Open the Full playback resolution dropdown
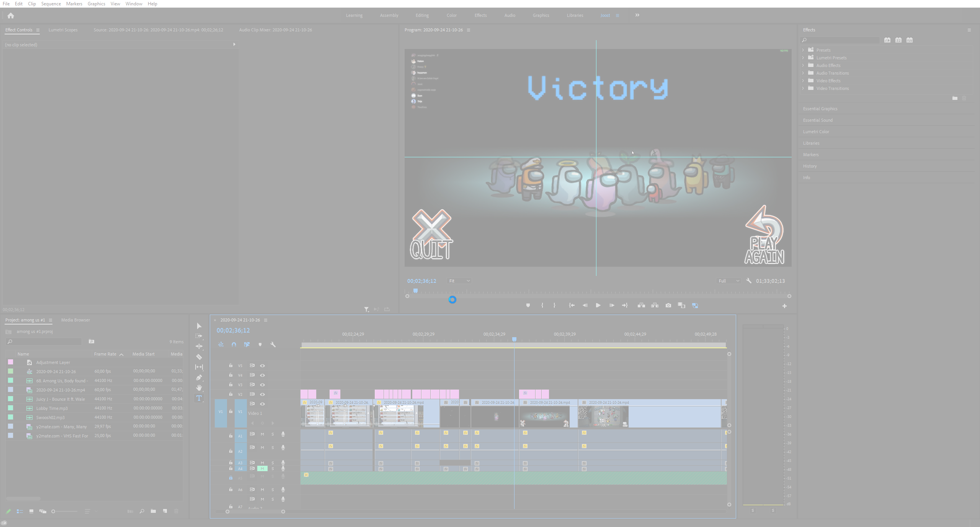Viewport: 980px width, 527px height. 729,281
